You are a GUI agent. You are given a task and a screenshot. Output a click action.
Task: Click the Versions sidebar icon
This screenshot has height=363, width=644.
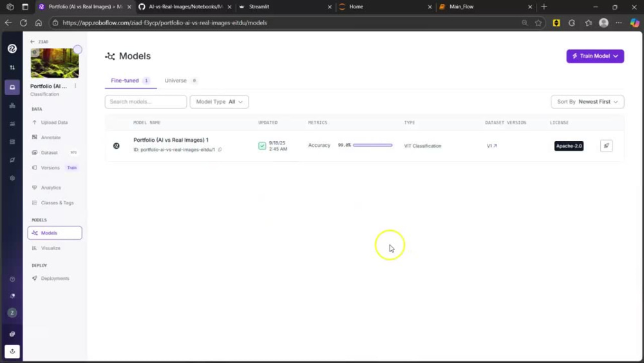(35, 168)
